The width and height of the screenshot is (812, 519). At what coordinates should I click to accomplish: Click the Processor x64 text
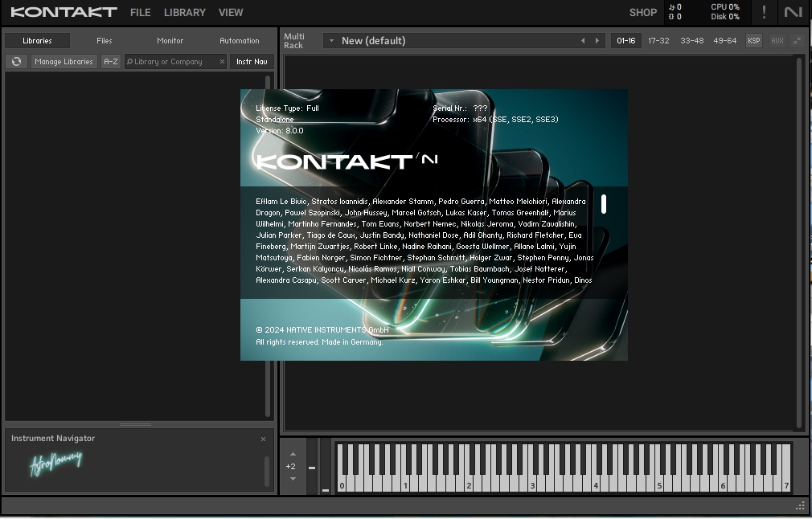click(495, 120)
